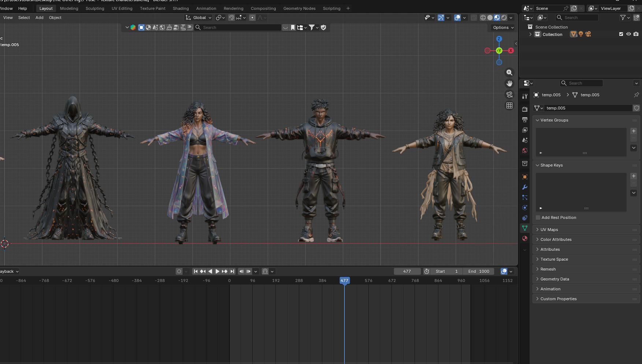Add a new vertex group with plus
This screenshot has width=642, height=364.
634,131
